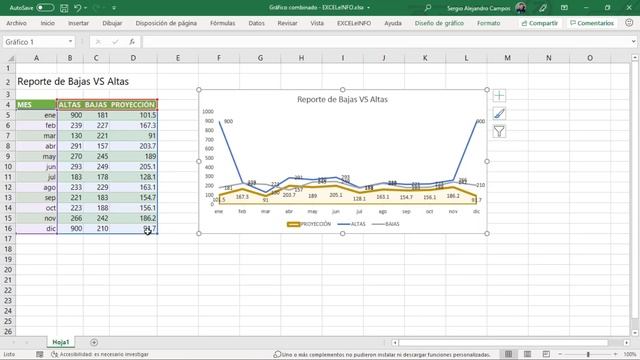Screen dimensions: 640x360
Task: Open Ribbon Display Options icon
Action: (x=564, y=8)
